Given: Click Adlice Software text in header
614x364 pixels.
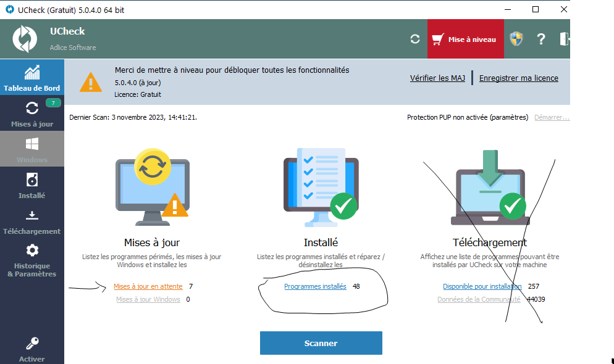Looking at the screenshot, I should pos(73,48).
